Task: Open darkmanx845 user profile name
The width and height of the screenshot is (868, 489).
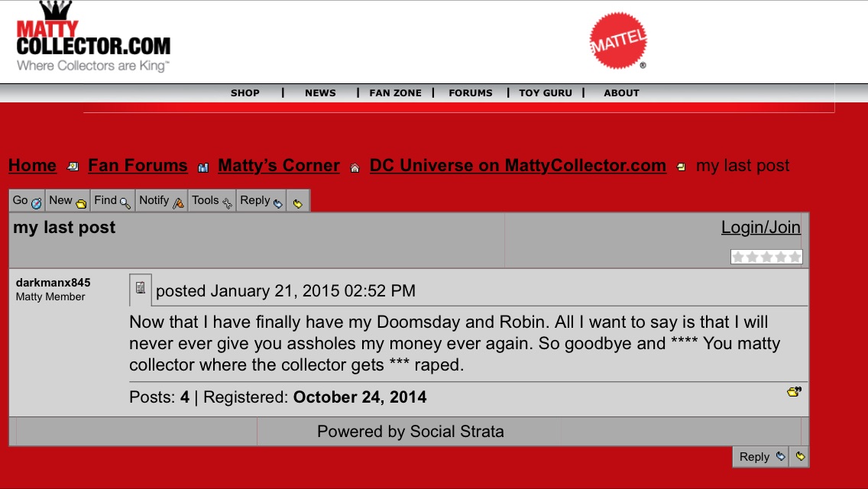Action: click(x=53, y=283)
